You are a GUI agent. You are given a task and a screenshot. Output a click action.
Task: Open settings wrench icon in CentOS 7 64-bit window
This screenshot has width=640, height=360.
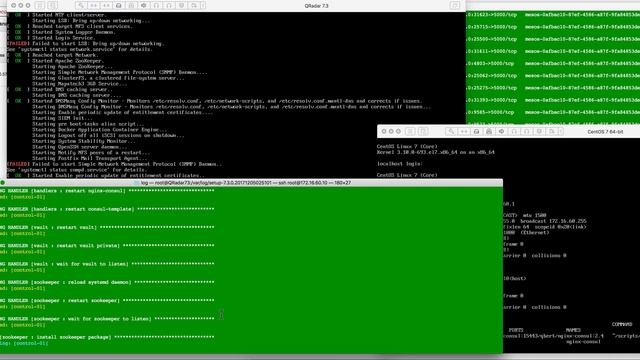click(x=451, y=131)
